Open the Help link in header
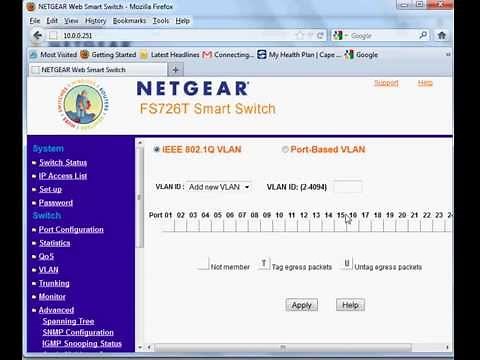Image resolution: width=480 pixels, height=360 pixels. pos(425,83)
